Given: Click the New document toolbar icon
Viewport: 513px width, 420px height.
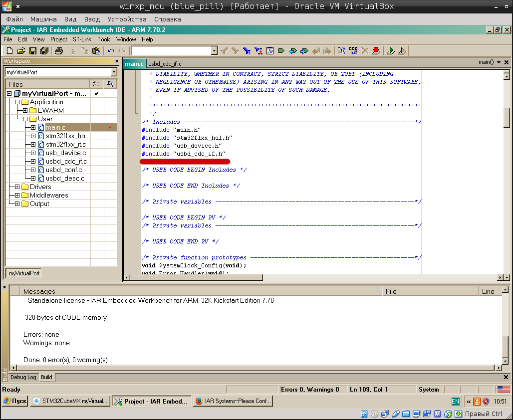Looking at the screenshot, I should pyautogui.click(x=10, y=51).
